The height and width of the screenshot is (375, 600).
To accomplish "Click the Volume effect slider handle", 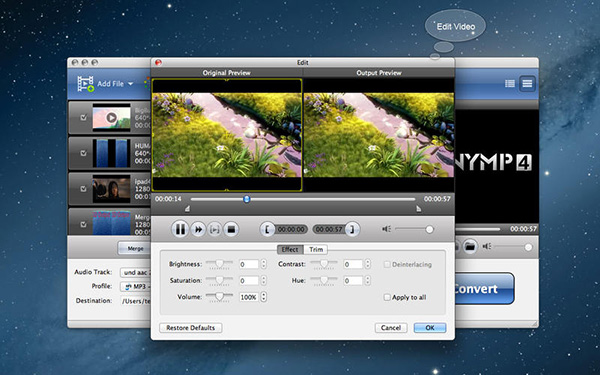I will pos(219,297).
